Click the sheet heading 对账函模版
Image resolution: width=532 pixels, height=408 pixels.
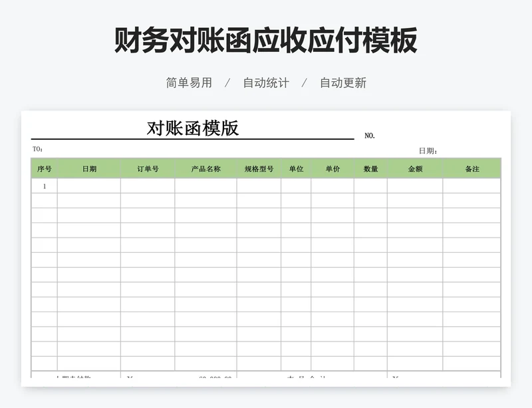point(192,128)
